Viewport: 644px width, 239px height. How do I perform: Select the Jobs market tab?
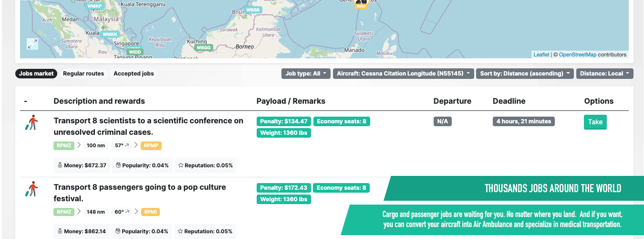coord(36,74)
